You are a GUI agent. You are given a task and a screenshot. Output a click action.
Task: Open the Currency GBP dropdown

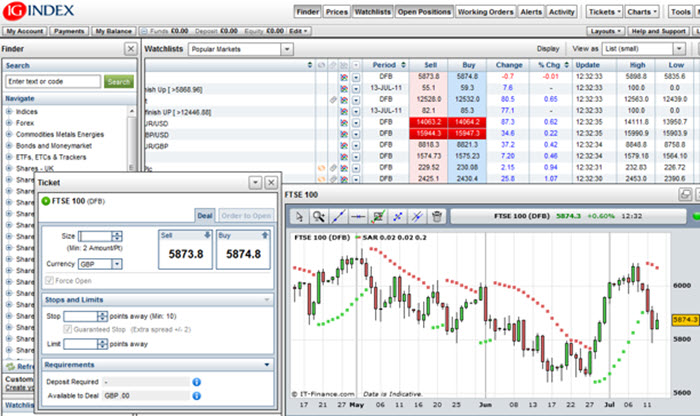coord(117,264)
